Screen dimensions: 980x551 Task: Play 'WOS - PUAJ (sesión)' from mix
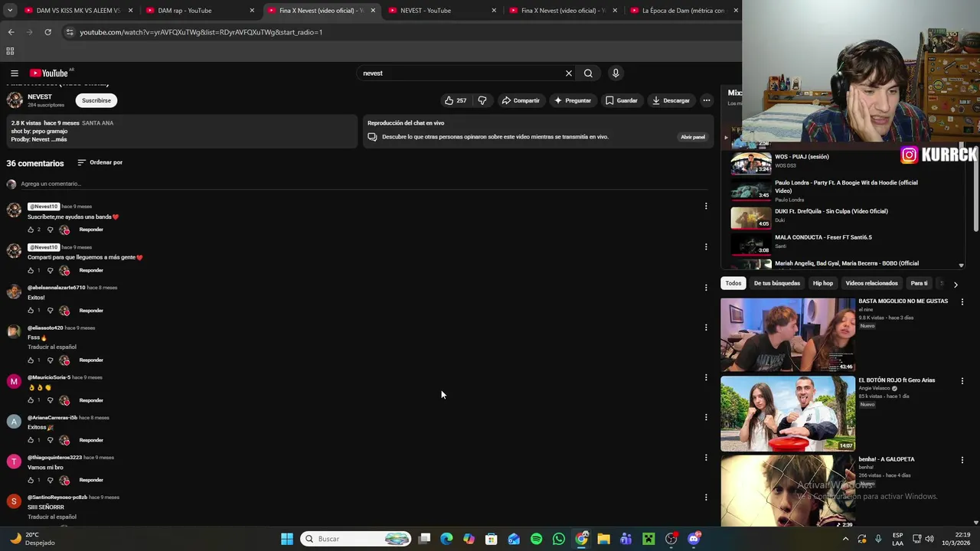[x=802, y=157]
